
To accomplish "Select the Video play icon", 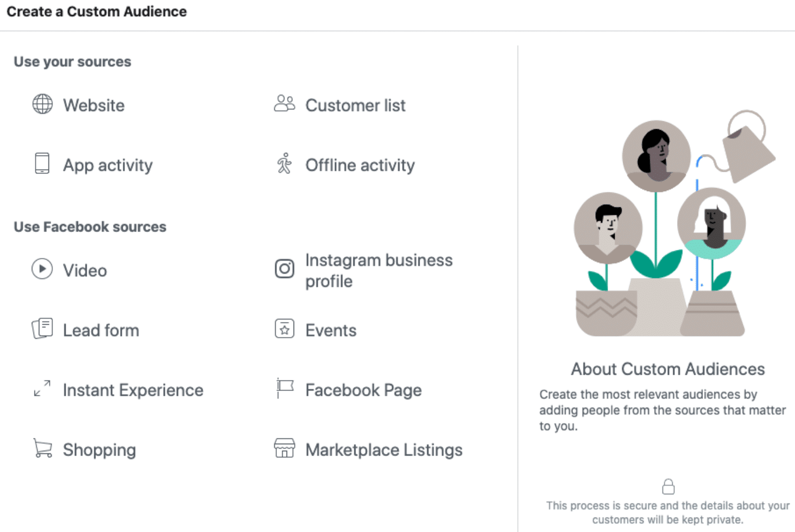I will (42, 269).
